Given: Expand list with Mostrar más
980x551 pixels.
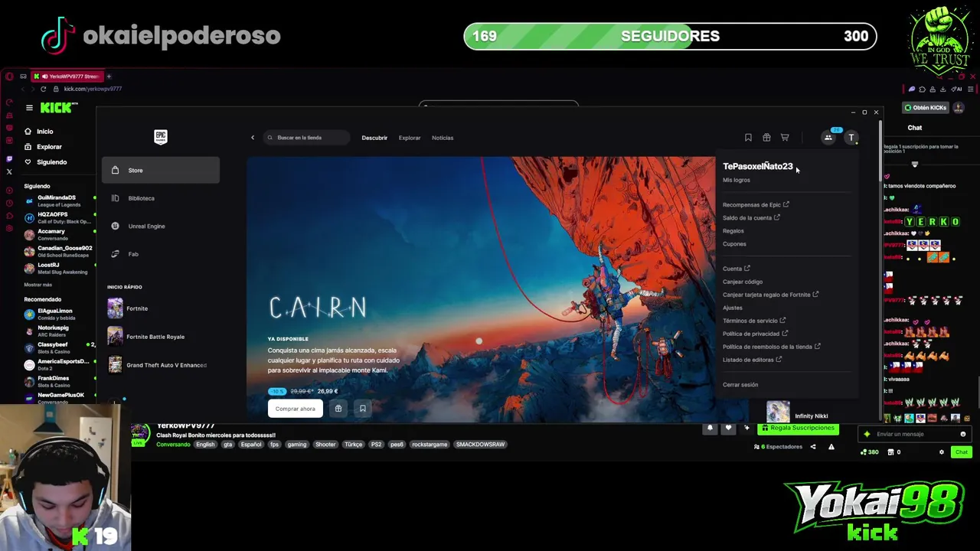Looking at the screenshot, I should (38, 285).
